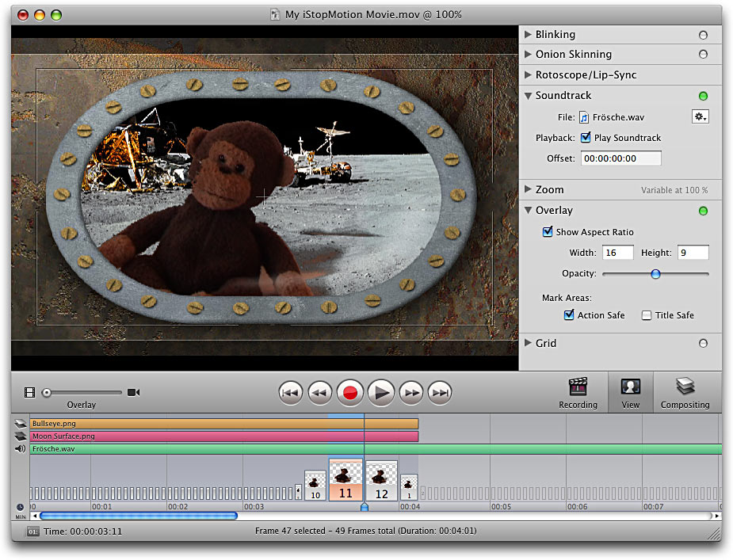Uncheck Show Aspect Ratio checkbox
The height and width of the screenshot is (560, 733).
(548, 231)
